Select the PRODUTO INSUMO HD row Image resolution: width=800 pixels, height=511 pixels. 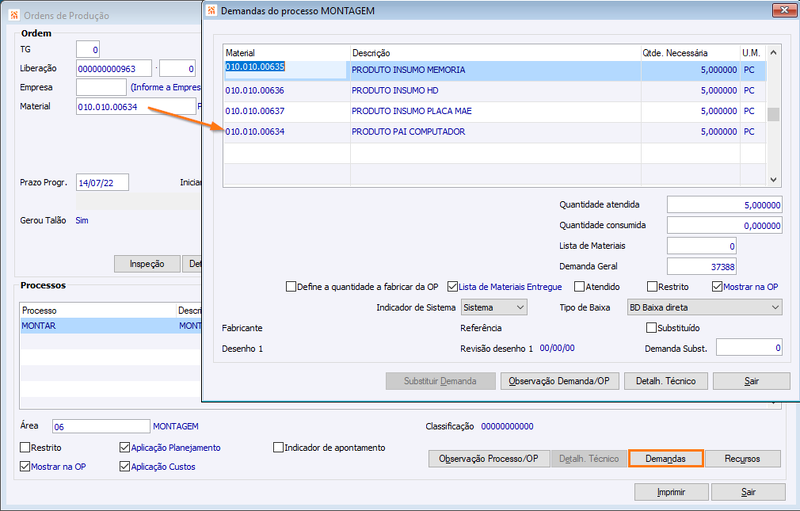coord(495,91)
